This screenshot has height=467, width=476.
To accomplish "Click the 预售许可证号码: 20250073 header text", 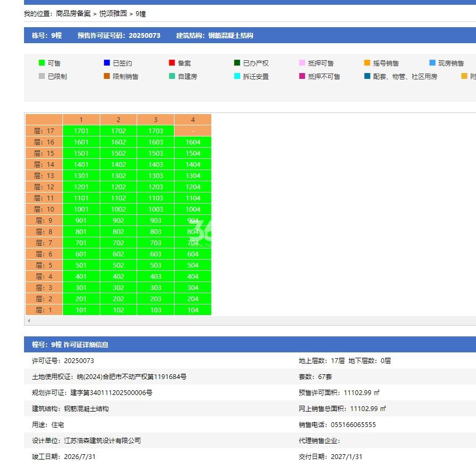I will 118,36.
